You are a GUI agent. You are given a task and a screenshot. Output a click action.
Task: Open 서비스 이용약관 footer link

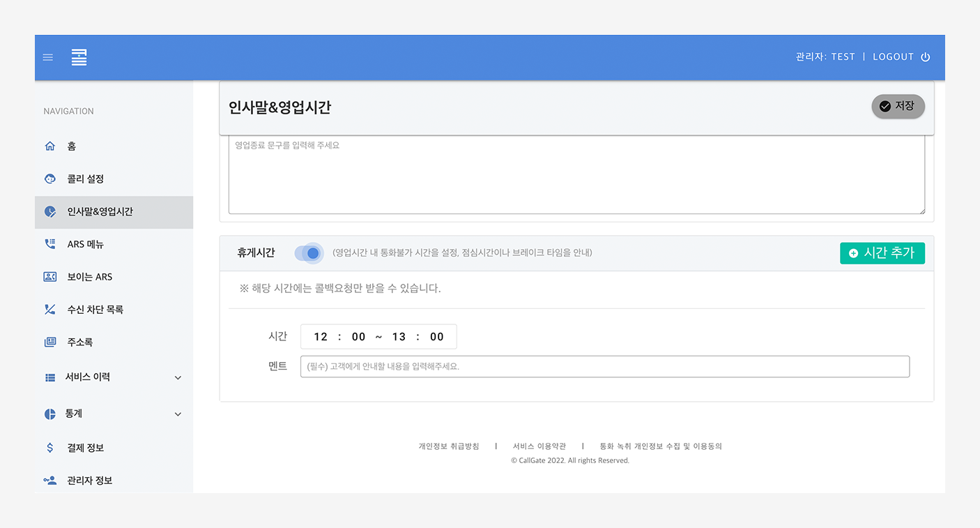(x=539, y=446)
